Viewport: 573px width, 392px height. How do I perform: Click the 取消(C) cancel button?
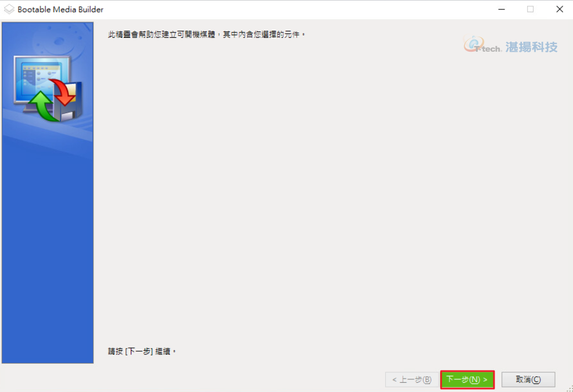tap(528, 380)
